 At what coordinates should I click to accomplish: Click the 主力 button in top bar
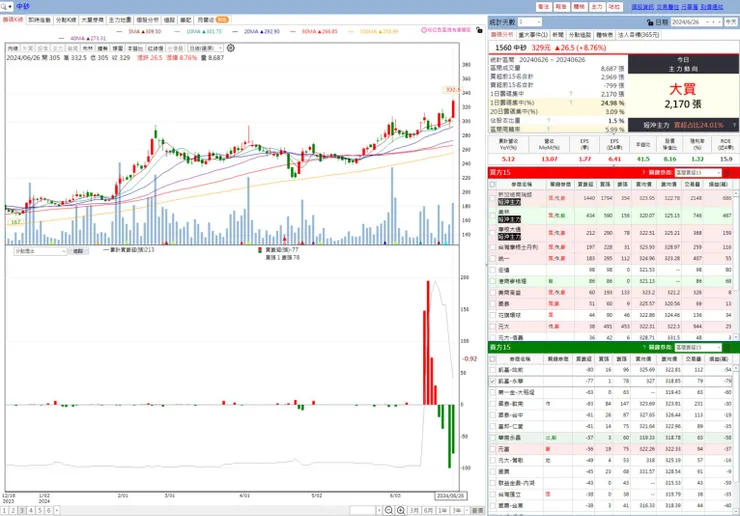click(597, 7)
